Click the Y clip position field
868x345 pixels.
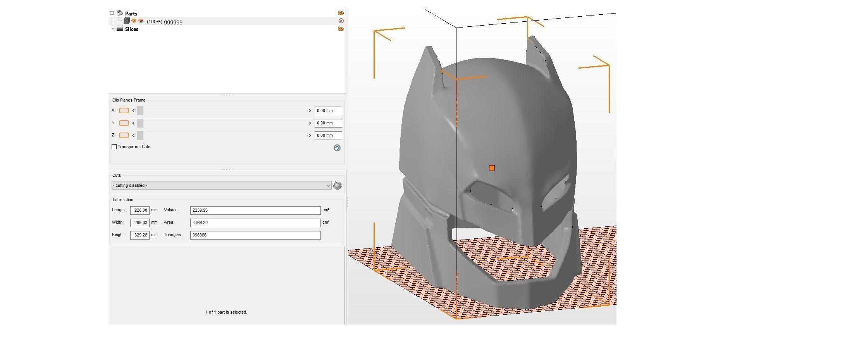pyautogui.click(x=328, y=123)
